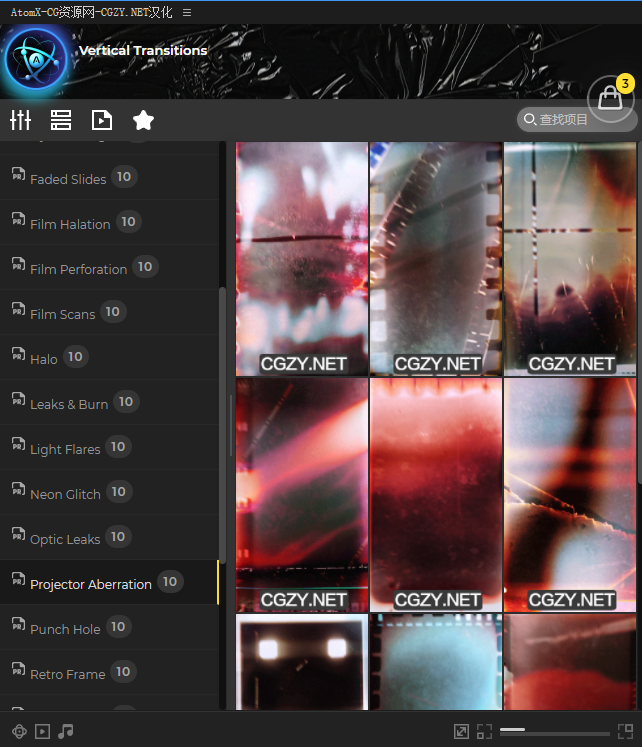The image size is (642, 747).
Task: Click the preset icon beside Light Flares
Action: (19, 444)
